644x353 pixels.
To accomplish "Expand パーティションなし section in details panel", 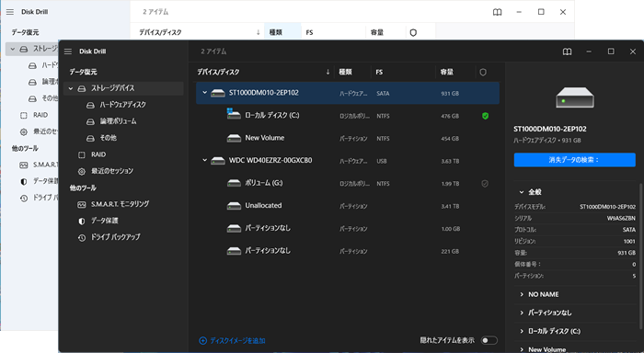I will 522,313.
